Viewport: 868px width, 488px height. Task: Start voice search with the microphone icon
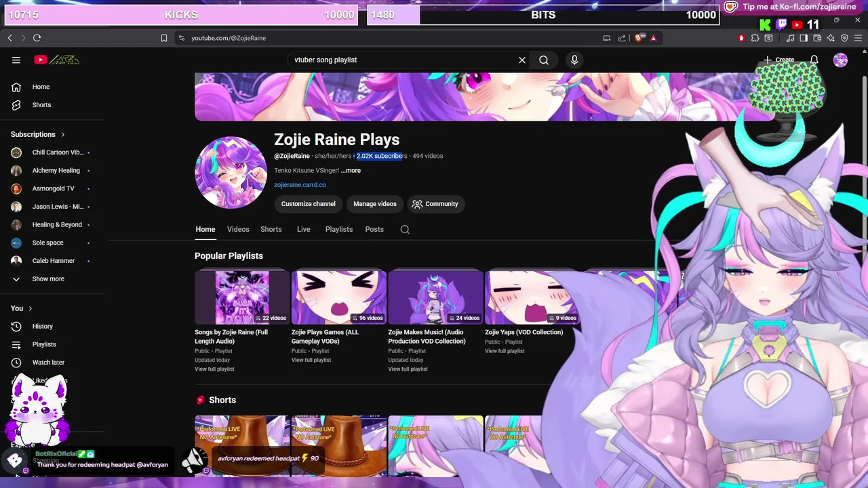(574, 60)
